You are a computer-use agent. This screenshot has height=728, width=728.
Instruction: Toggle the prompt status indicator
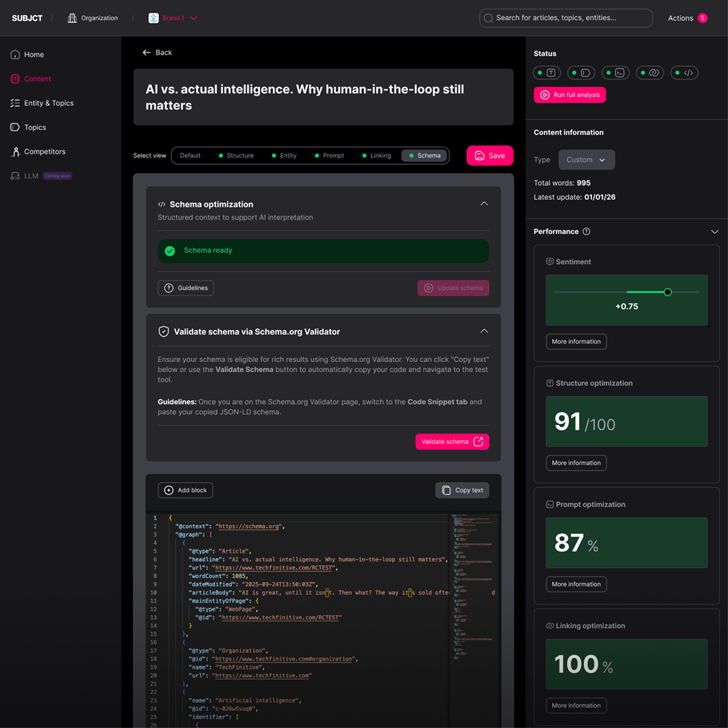(x=615, y=72)
